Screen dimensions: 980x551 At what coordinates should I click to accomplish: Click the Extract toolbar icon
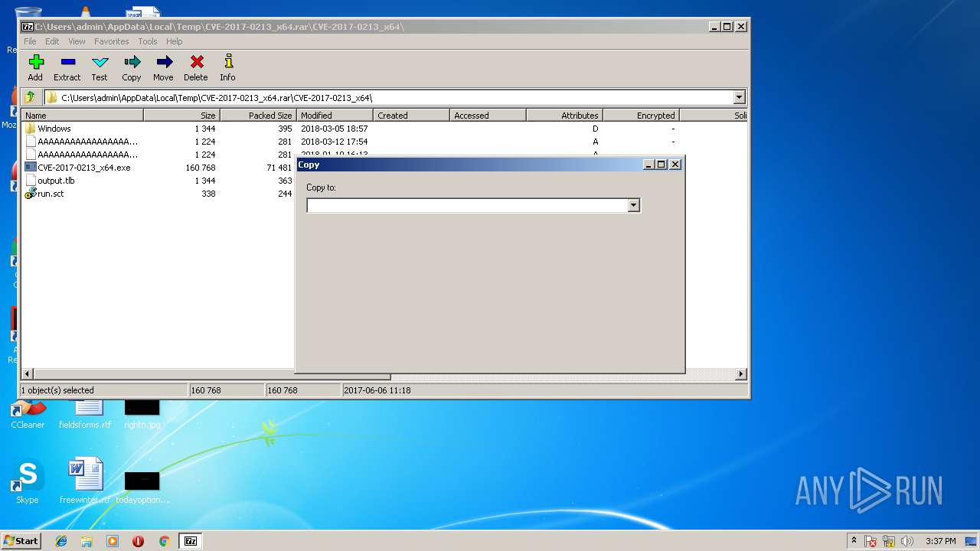[67, 67]
